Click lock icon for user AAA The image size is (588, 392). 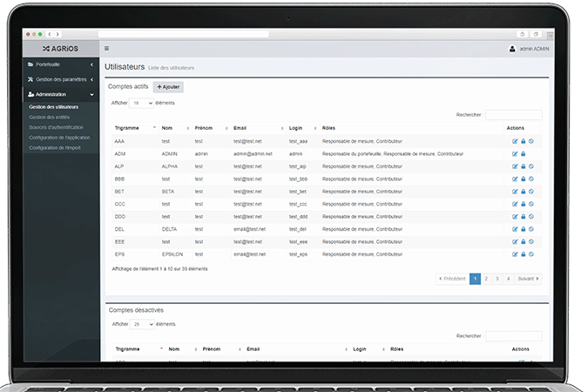pos(524,141)
